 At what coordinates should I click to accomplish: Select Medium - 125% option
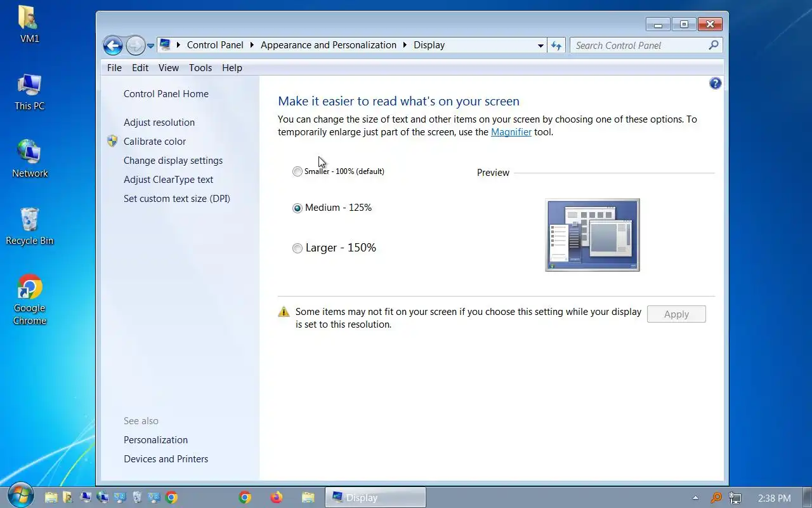tap(332, 208)
